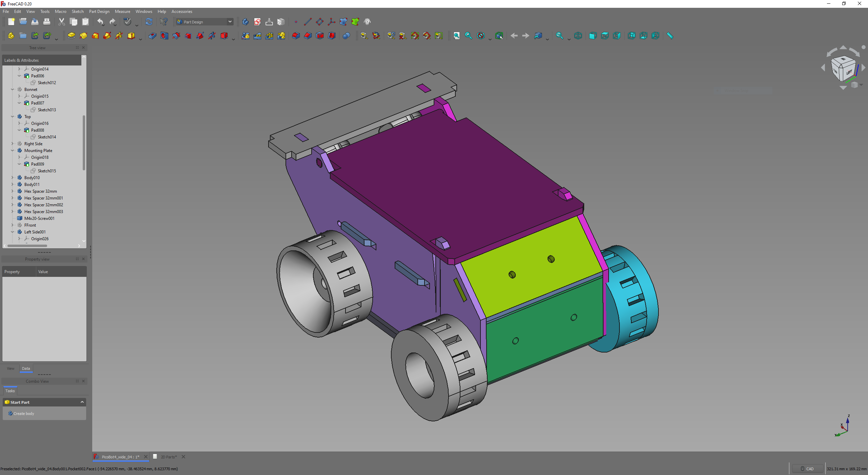Switch to the 2D Parts document tab
This screenshot has height=475, width=868.
pos(168,457)
